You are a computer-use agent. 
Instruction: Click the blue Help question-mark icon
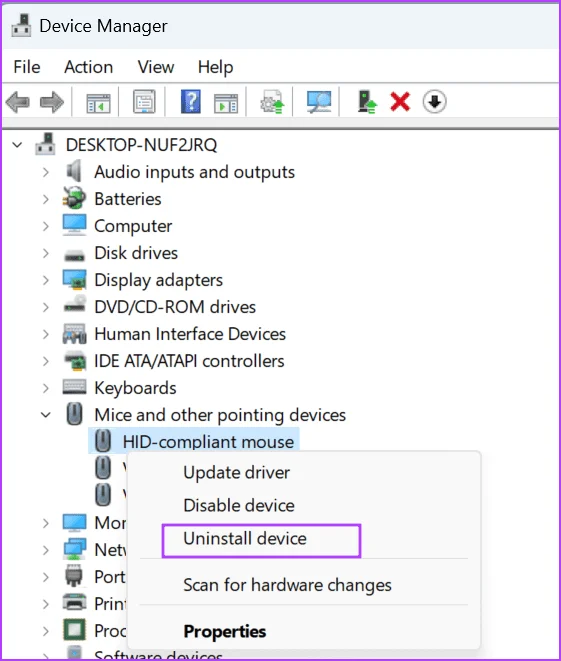[191, 102]
